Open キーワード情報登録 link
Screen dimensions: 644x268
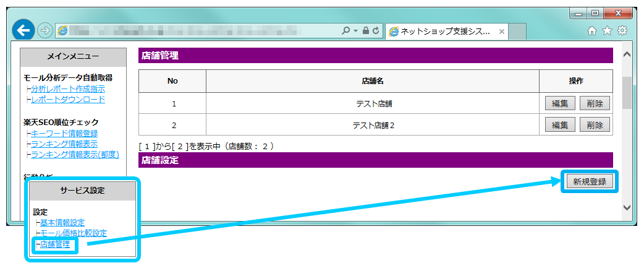pyautogui.click(x=64, y=133)
